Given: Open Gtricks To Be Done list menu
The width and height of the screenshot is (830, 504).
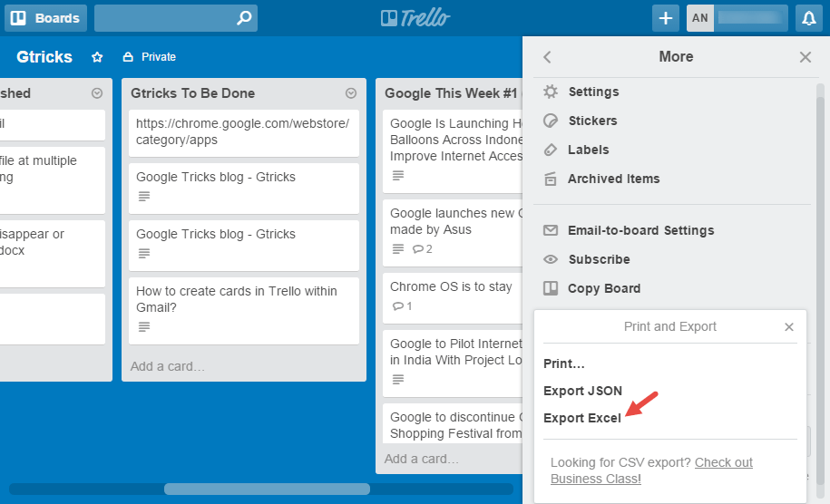Looking at the screenshot, I should coord(351,93).
